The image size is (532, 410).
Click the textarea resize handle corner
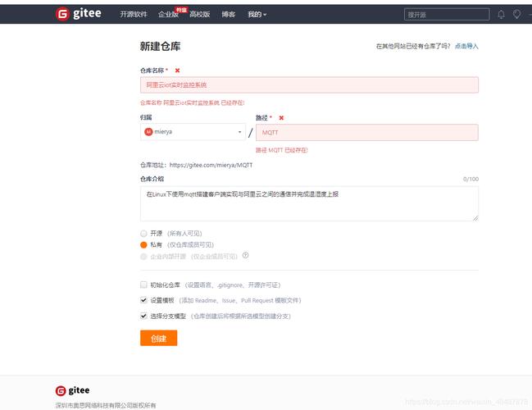[x=475, y=218]
